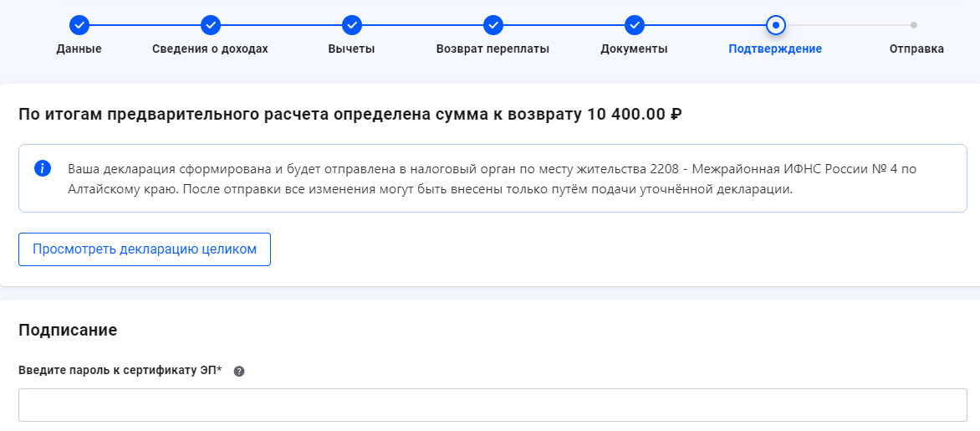980x431 pixels.
Task: Select the Подтверждение step label
Action: click(x=775, y=49)
